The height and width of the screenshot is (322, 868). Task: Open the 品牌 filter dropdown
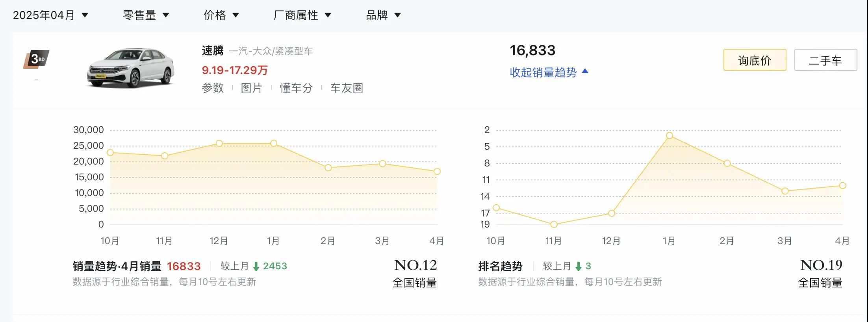point(383,15)
